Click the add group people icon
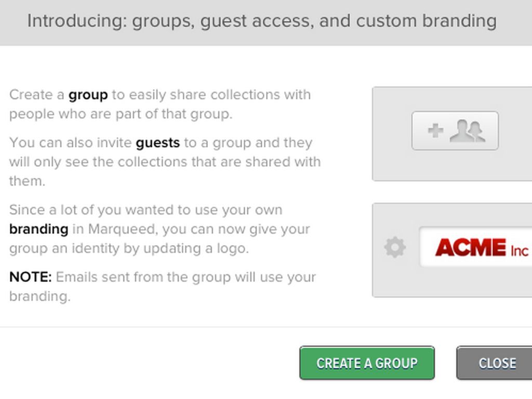532x399 pixels. pos(467,131)
